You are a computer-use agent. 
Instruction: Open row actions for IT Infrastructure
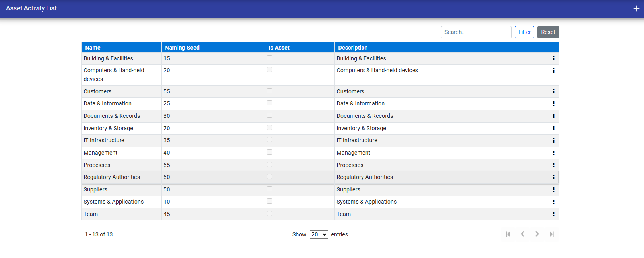[x=553, y=141]
